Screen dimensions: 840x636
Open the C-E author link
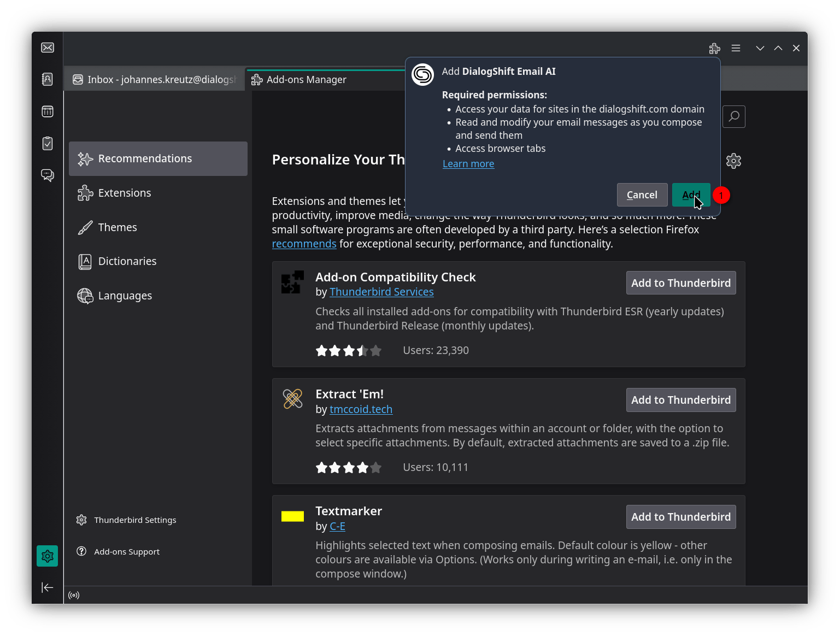(337, 526)
